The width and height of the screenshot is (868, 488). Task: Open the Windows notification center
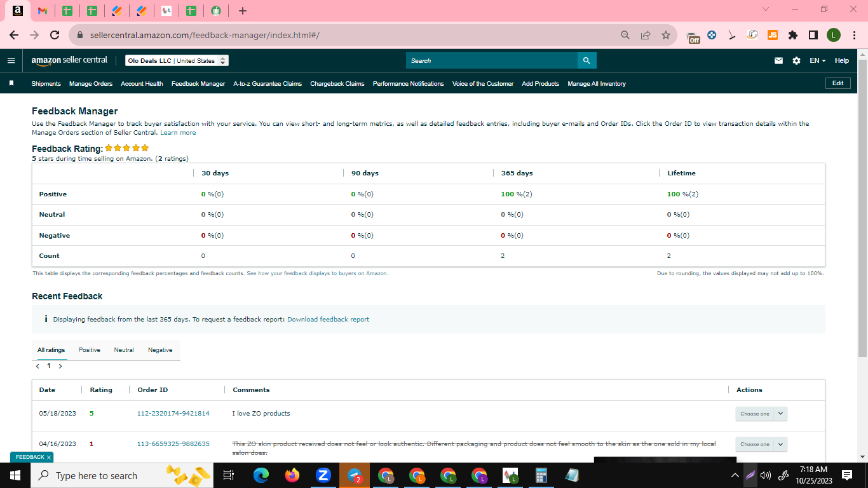pos(847,475)
